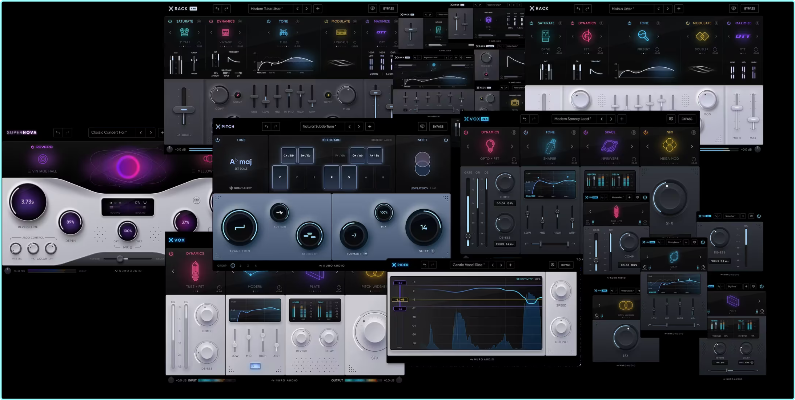Click the large rightmost knob in X Pitch
Viewport: 795px width, 400px height.
point(423,228)
